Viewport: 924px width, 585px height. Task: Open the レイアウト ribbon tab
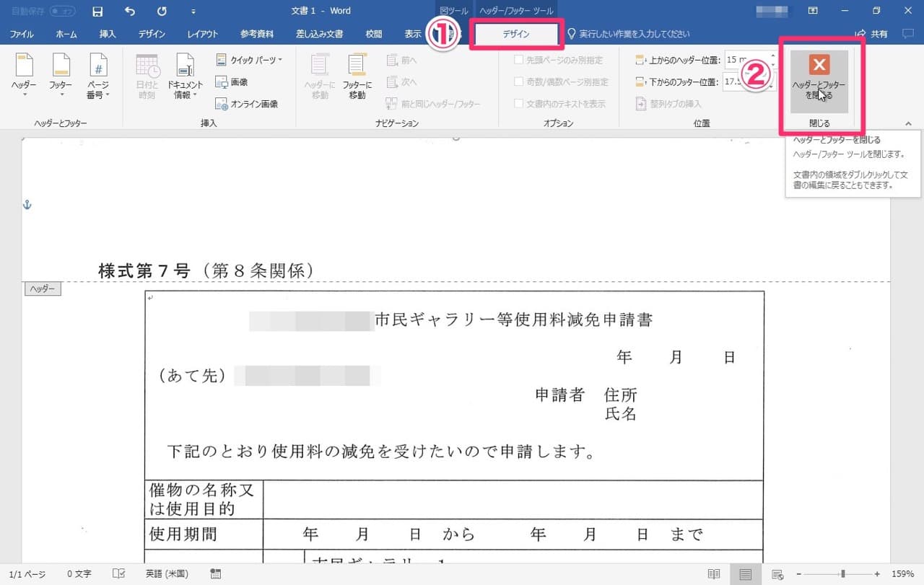coord(204,34)
